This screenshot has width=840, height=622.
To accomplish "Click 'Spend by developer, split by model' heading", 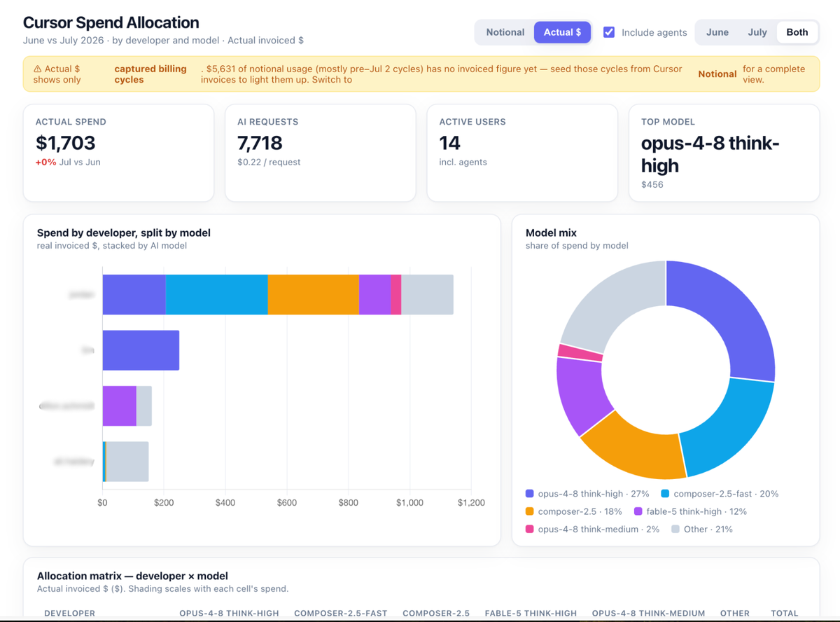I will click(124, 233).
